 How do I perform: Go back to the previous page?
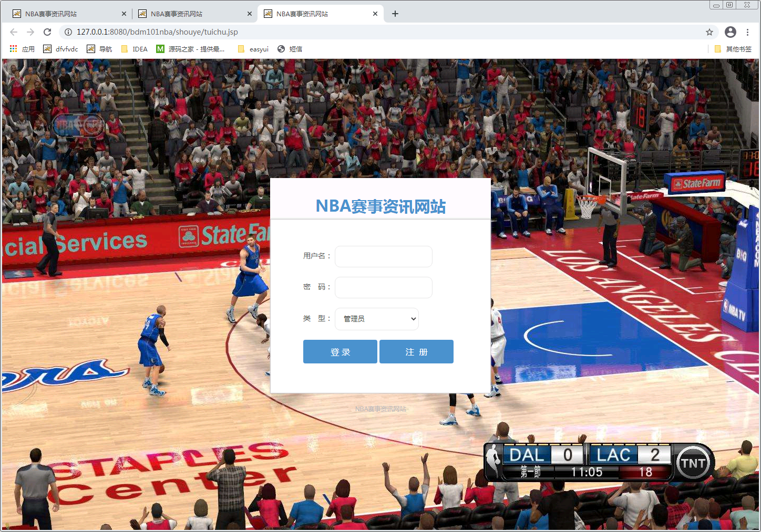pos(14,32)
